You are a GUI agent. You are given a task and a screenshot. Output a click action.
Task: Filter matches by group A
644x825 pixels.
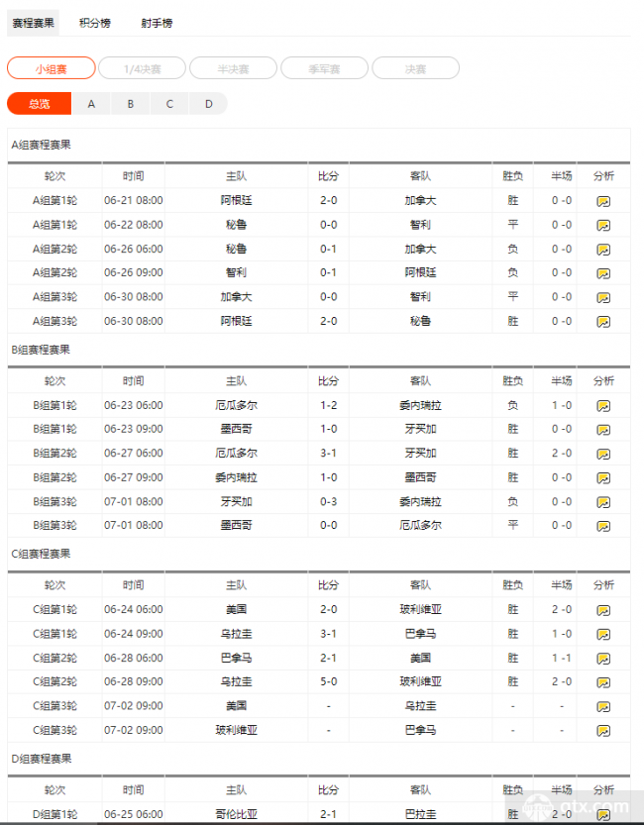click(x=91, y=104)
